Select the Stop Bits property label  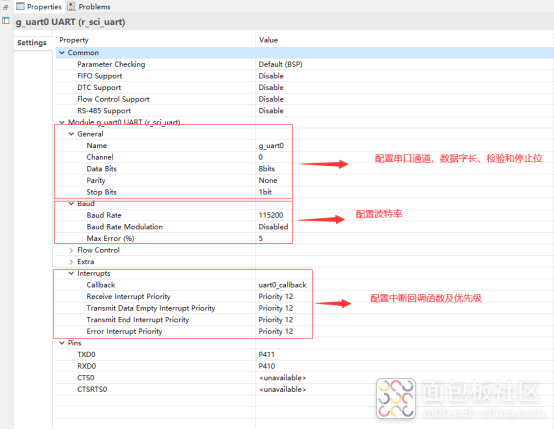click(x=102, y=192)
